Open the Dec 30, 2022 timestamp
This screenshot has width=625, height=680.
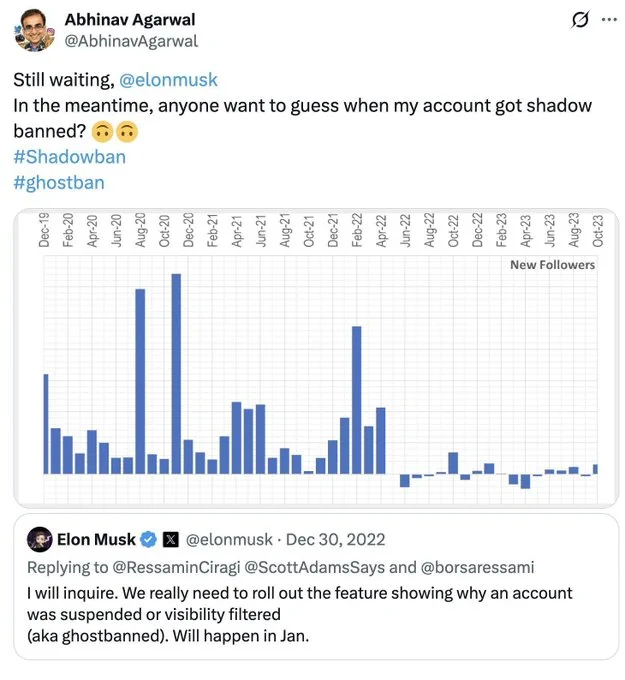click(336, 539)
